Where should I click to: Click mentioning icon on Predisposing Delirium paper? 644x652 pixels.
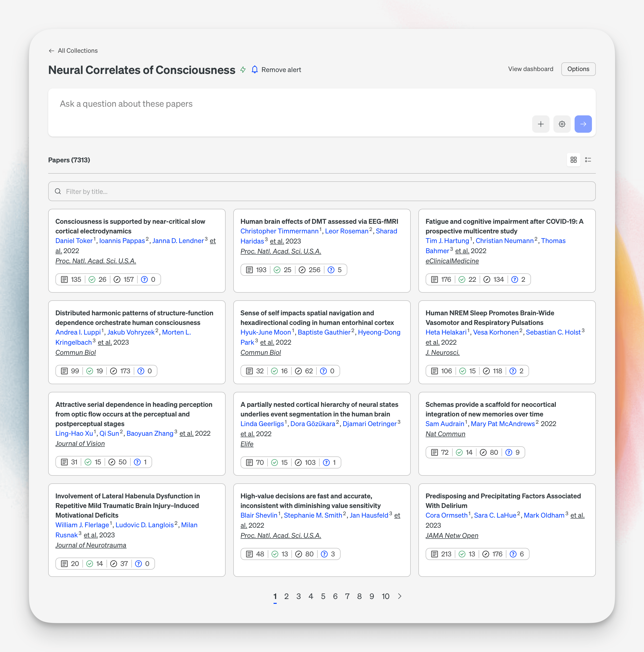click(x=486, y=554)
